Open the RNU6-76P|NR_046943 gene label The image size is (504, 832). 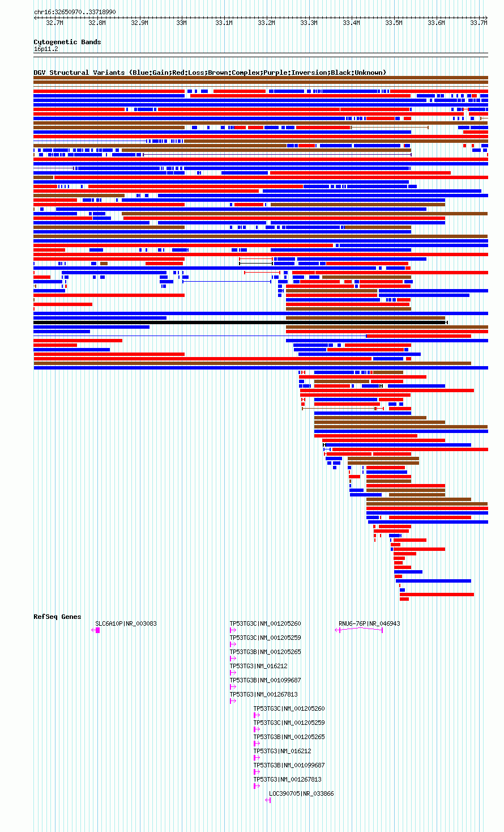[x=369, y=623]
